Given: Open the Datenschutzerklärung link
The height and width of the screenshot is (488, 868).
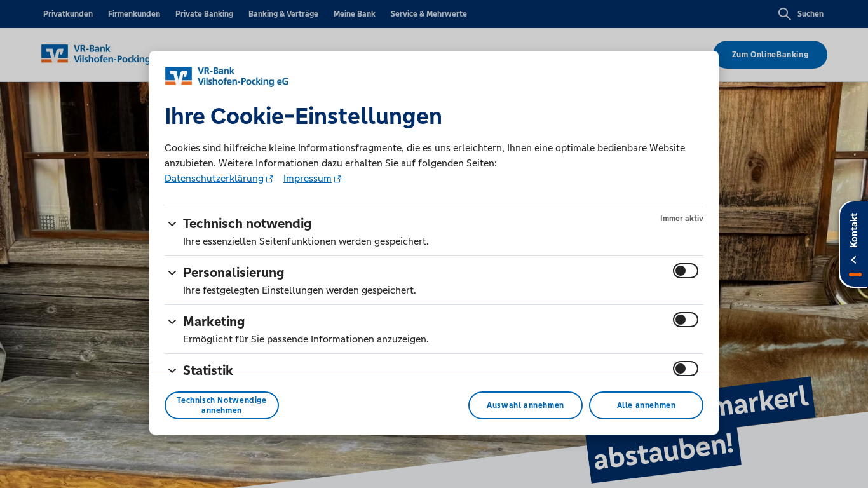Looking at the screenshot, I should click(x=214, y=179).
